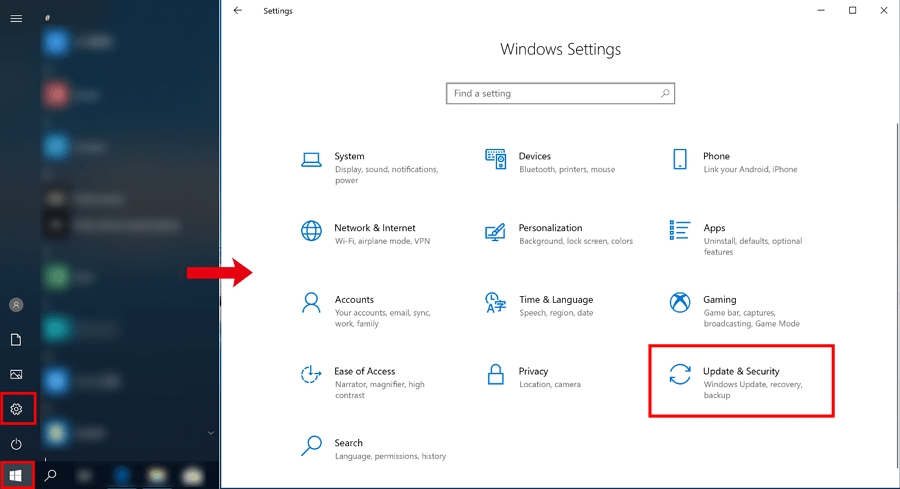Viewport: 900px width, 489px height.
Task: Select the Gaming Xbox icon
Action: tap(680, 302)
